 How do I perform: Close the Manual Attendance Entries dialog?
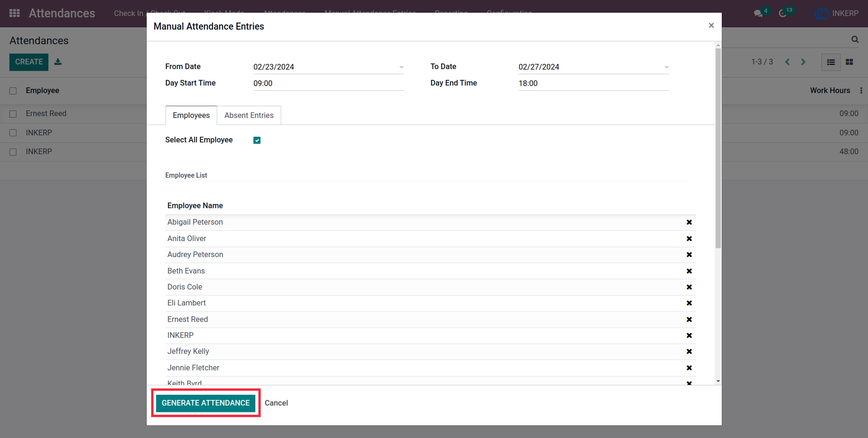click(711, 25)
